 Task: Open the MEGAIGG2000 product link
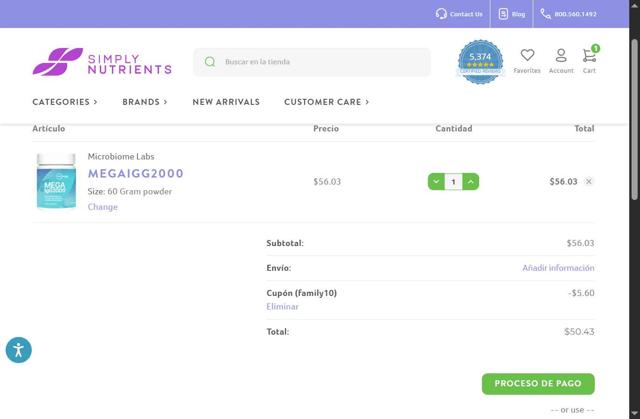[x=136, y=173]
